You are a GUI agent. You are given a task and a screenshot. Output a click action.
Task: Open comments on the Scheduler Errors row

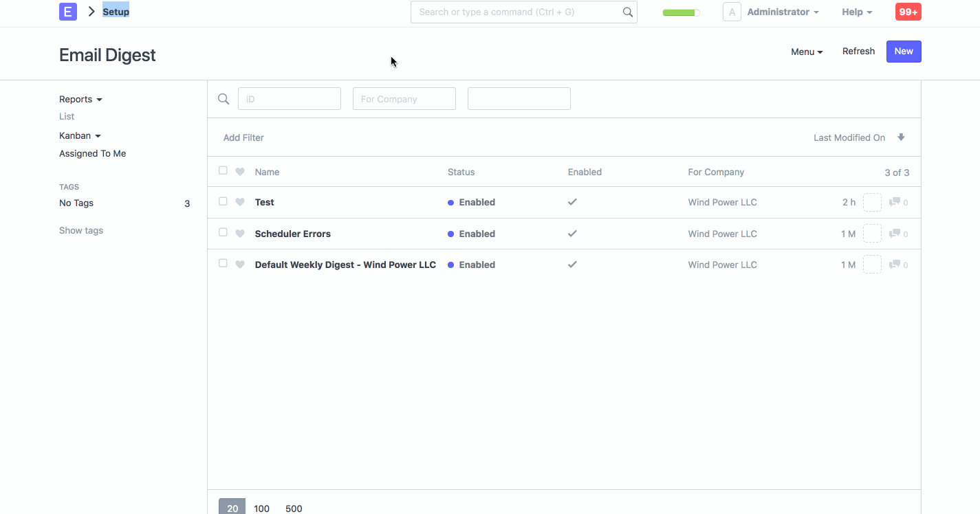(x=896, y=234)
